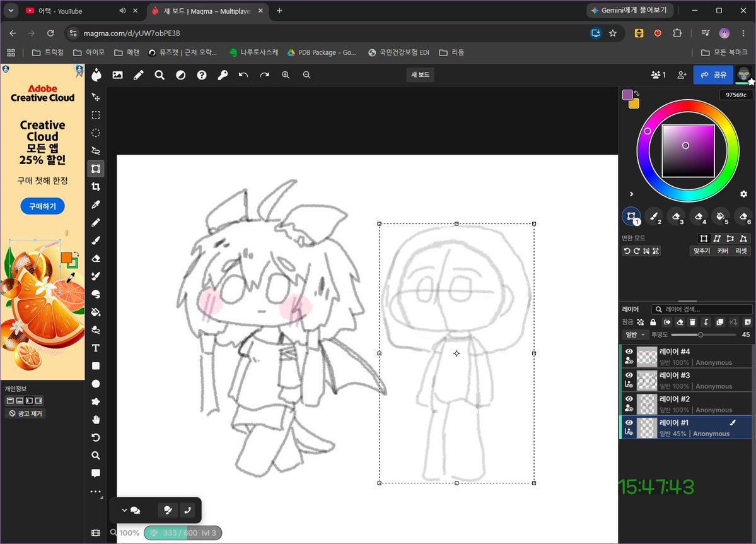756x544 pixels.
Task: Select the ellipse shape tool
Action: pyautogui.click(x=96, y=384)
